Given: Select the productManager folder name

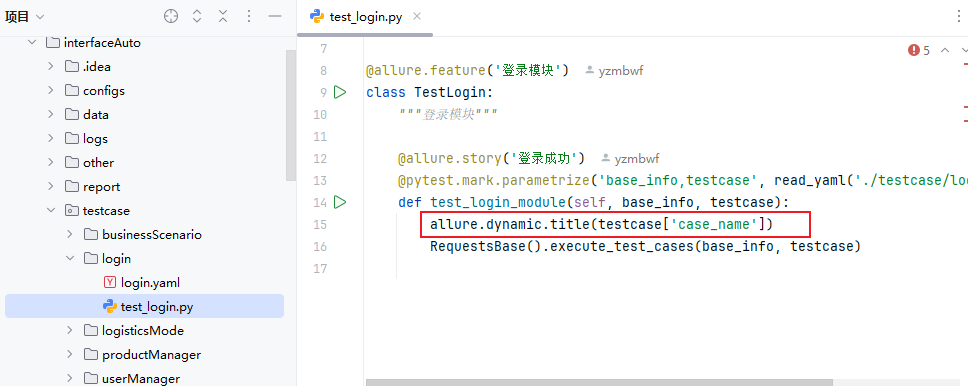Looking at the screenshot, I should point(151,355).
